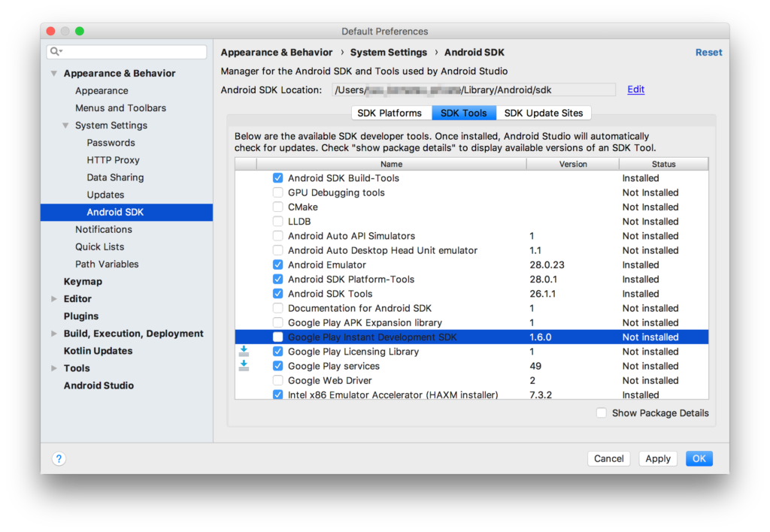
Task: Switch to SDK Platforms tab
Action: pyautogui.click(x=391, y=113)
